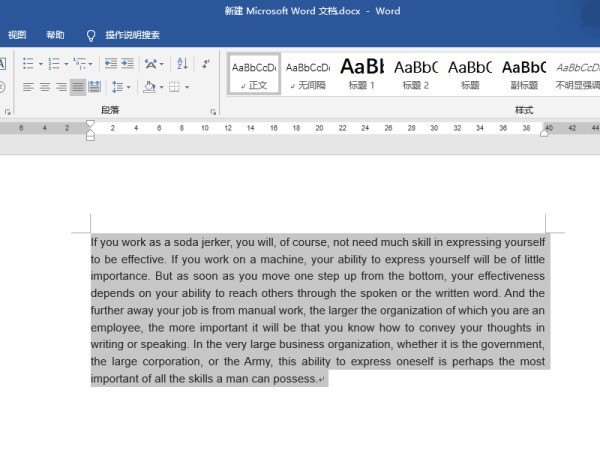Align text right
The image size is (600, 450).
click(x=61, y=87)
